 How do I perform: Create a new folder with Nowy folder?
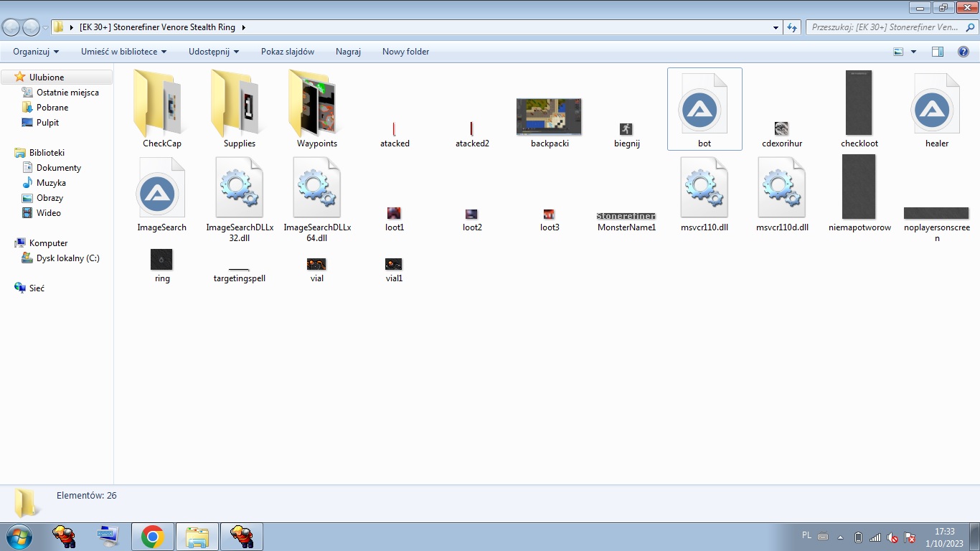click(x=405, y=52)
